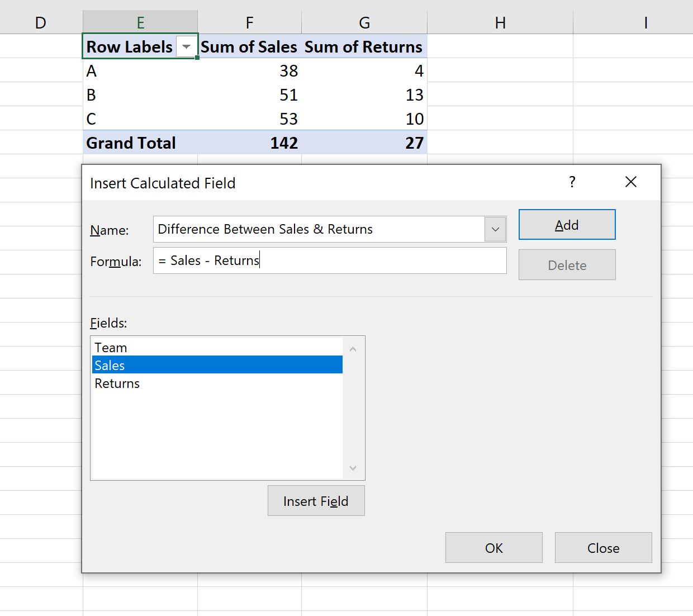Screen dimensions: 693x616
Task: Select Sales in the Fields list
Action: [x=217, y=365]
